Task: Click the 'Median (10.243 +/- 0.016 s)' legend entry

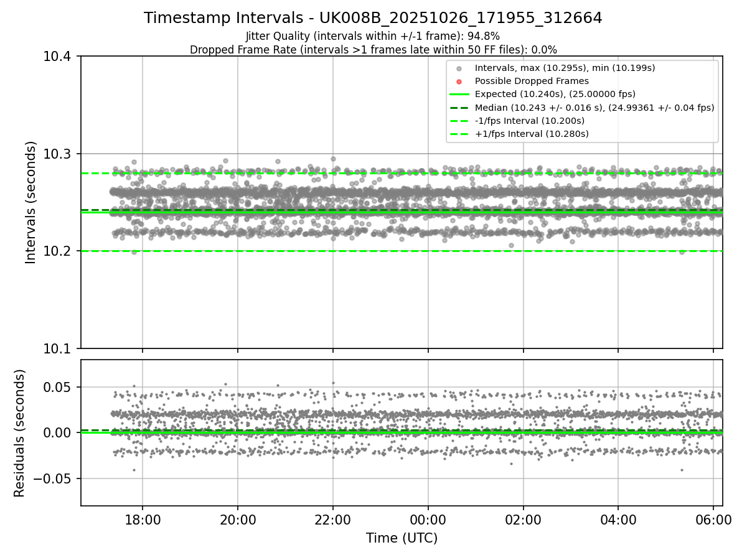Action: [594, 108]
